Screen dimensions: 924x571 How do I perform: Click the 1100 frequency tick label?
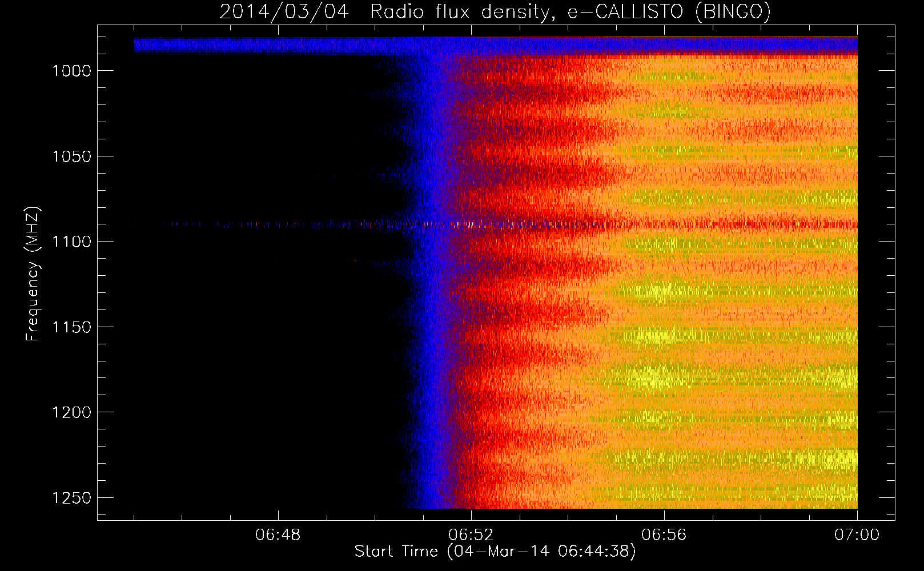tap(71, 242)
